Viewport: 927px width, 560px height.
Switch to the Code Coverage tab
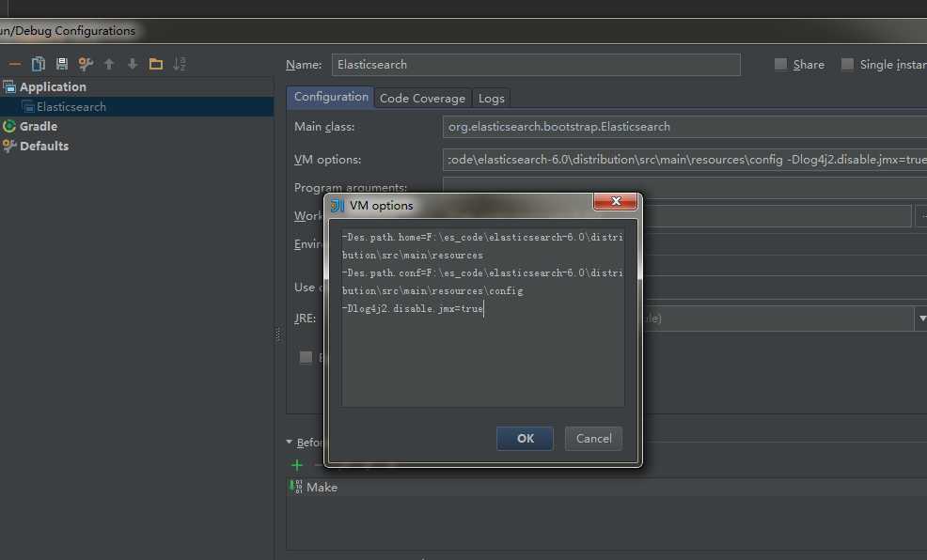pos(422,98)
